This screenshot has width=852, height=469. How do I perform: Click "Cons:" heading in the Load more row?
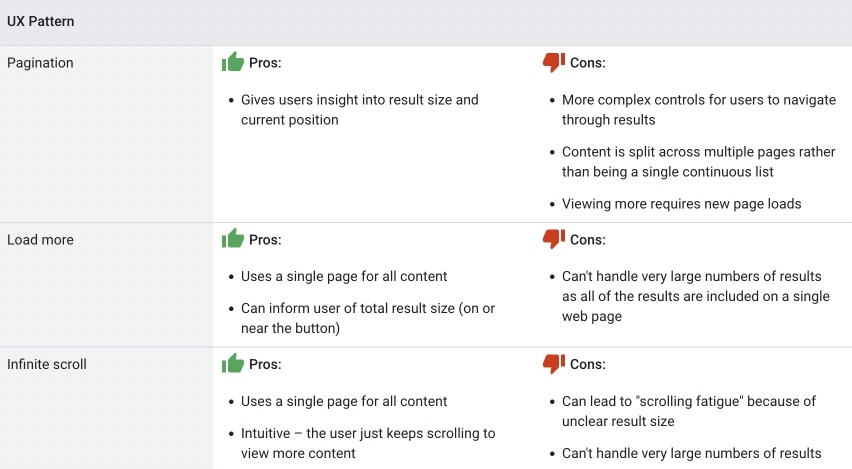click(x=587, y=240)
